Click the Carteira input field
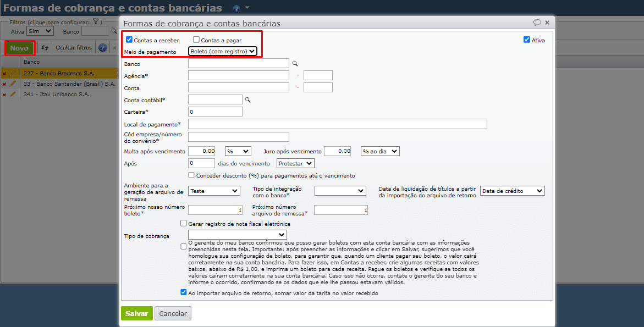Viewport: 644px width, 327px height. point(215,112)
